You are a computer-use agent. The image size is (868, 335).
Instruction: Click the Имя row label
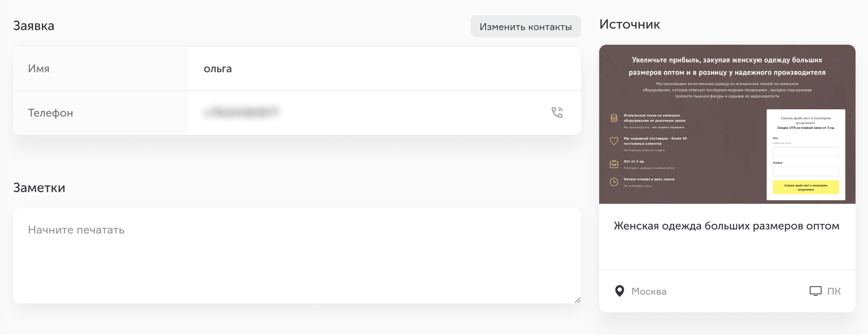39,69
